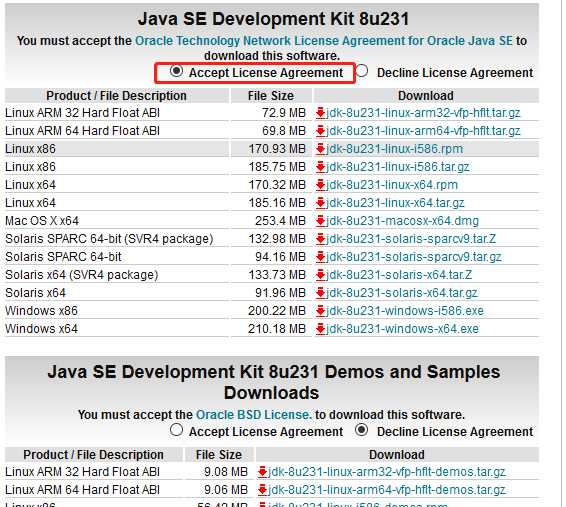Click the 210.18 MB file size
The height and width of the screenshot is (507, 566).
point(277,329)
